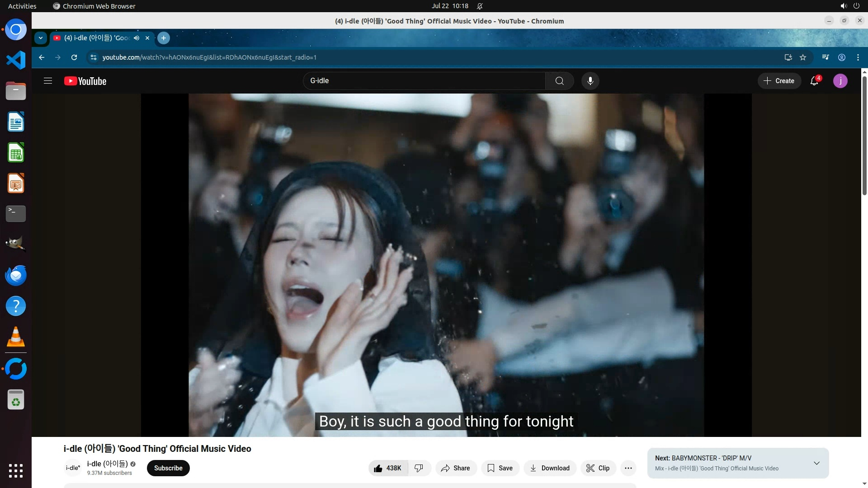Bookmark this page with star icon
Screen dimensions: 868x488
(803, 57)
